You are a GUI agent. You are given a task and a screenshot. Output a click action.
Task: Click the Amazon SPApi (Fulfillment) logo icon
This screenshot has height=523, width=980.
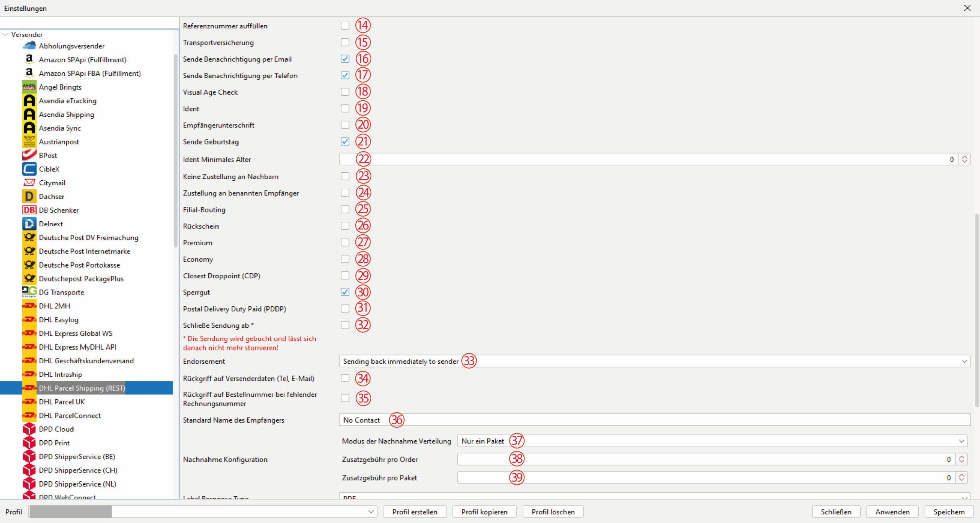(29, 59)
